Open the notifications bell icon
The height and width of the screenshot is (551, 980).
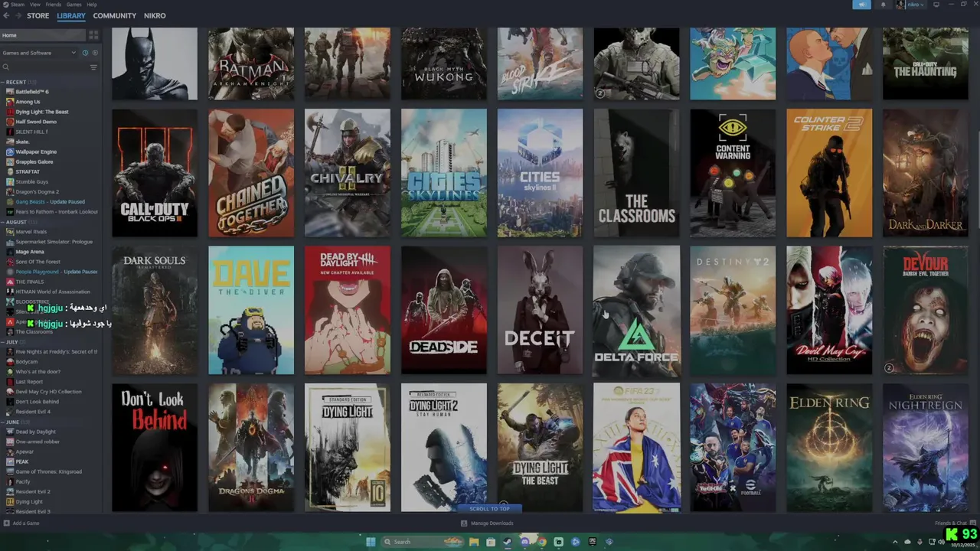[883, 5]
